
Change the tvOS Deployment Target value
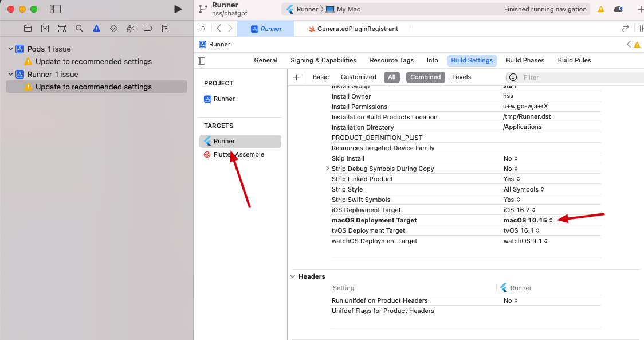tap(521, 230)
